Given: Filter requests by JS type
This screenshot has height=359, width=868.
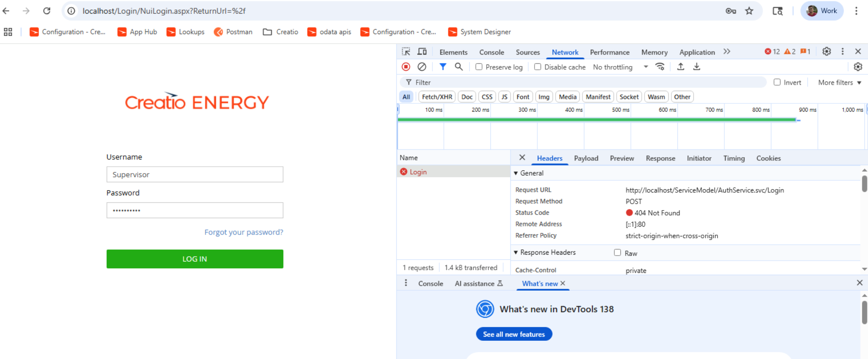Looking at the screenshot, I should [504, 97].
